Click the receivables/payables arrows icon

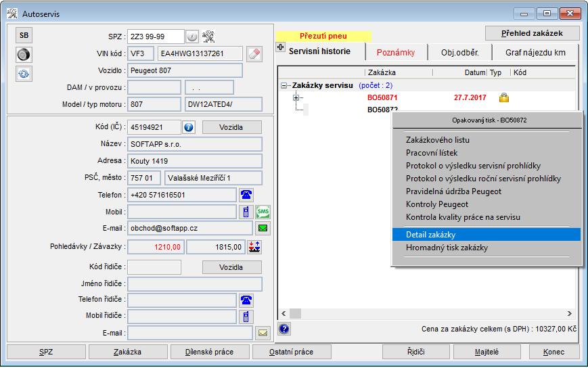click(x=254, y=247)
